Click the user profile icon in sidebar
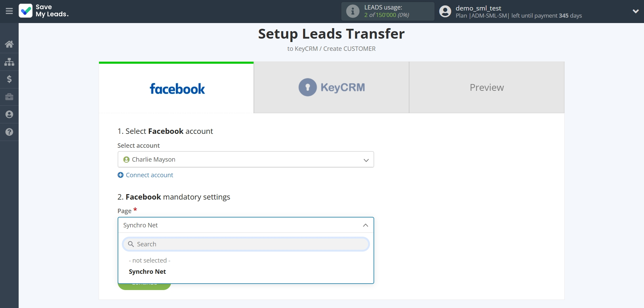644x308 pixels. (x=9, y=115)
